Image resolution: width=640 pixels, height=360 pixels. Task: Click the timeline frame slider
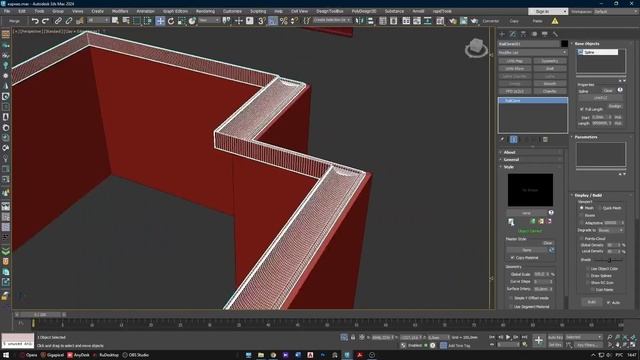pyautogui.click(x=40, y=315)
